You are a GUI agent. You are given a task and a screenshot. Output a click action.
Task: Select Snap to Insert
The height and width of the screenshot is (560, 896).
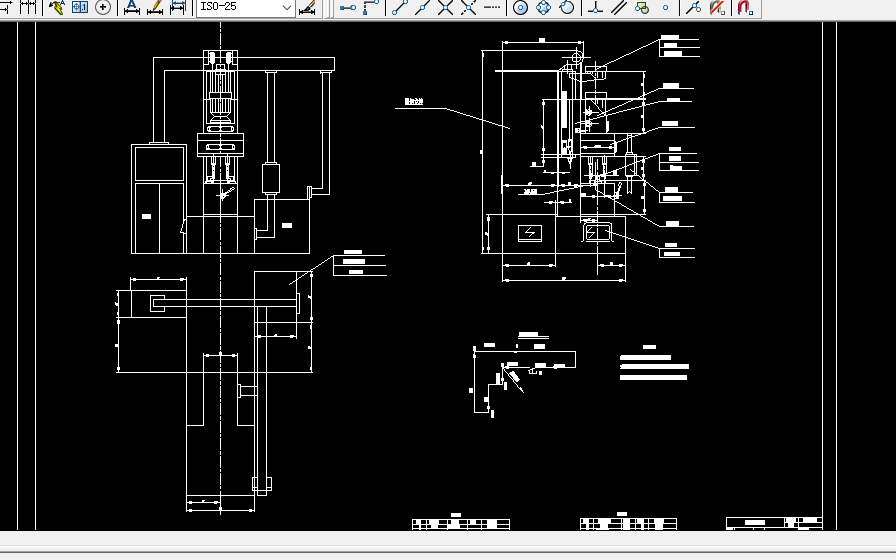[642, 7]
